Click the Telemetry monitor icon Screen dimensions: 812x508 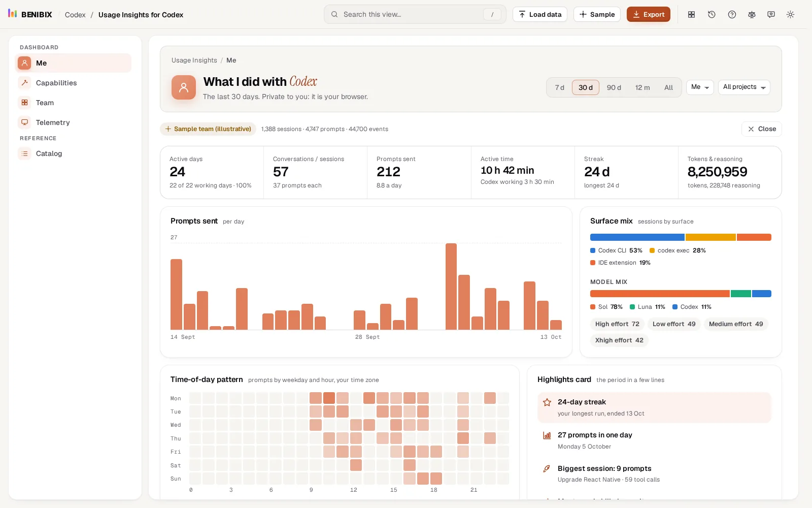coord(24,122)
